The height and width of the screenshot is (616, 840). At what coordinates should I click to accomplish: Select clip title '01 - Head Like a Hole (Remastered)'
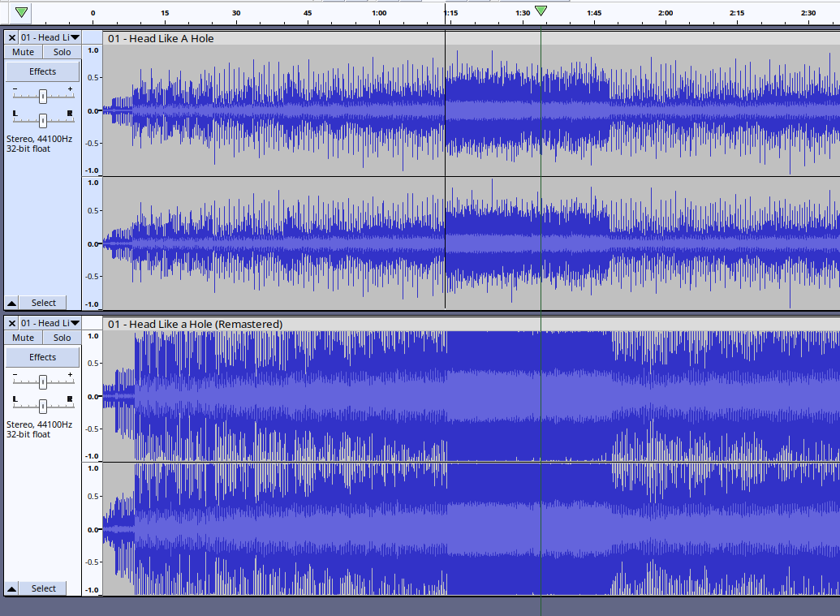[x=195, y=324]
